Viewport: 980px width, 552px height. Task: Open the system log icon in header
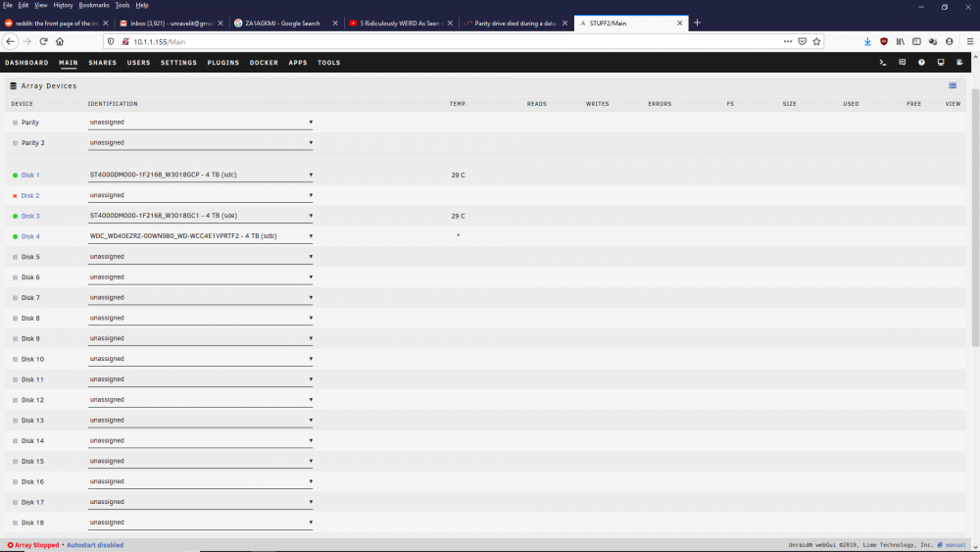[x=960, y=63]
